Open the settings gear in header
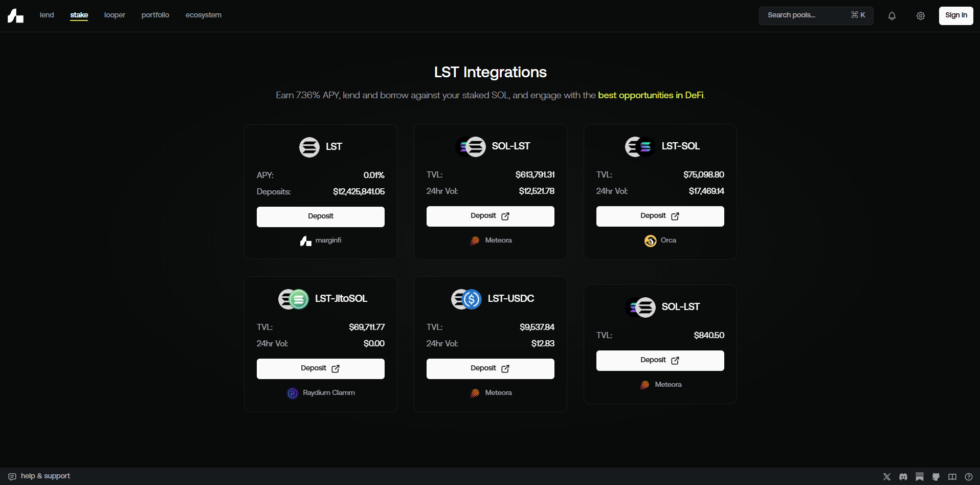The height and width of the screenshot is (485, 980). tap(921, 16)
